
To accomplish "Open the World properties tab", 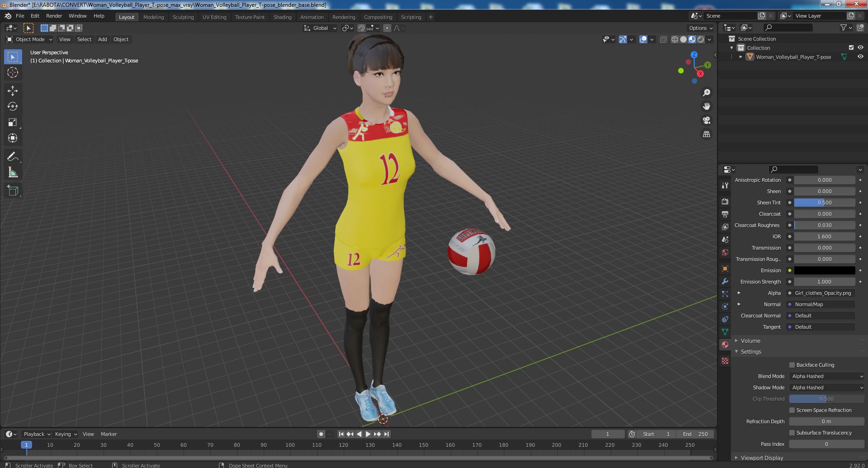I will (x=725, y=252).
